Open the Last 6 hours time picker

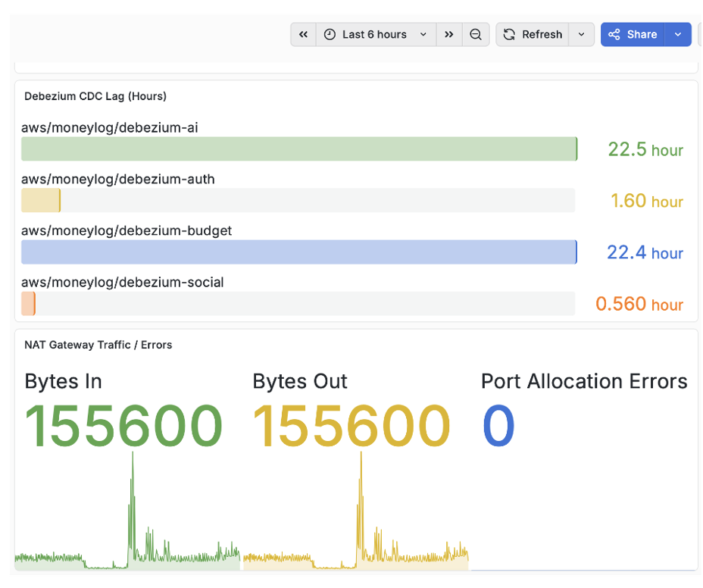pyautogui.click(x=376, y=35)
